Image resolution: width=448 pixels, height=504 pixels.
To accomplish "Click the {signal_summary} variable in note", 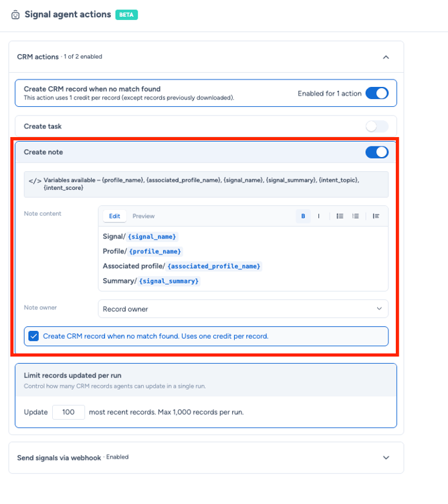I will (169, 281).
